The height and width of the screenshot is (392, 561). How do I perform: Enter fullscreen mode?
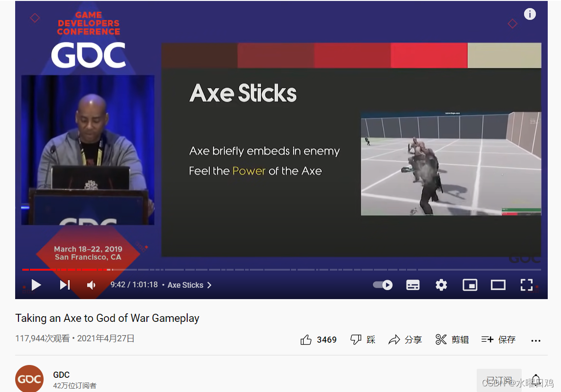pyautogui.click(x=527, y=285)
